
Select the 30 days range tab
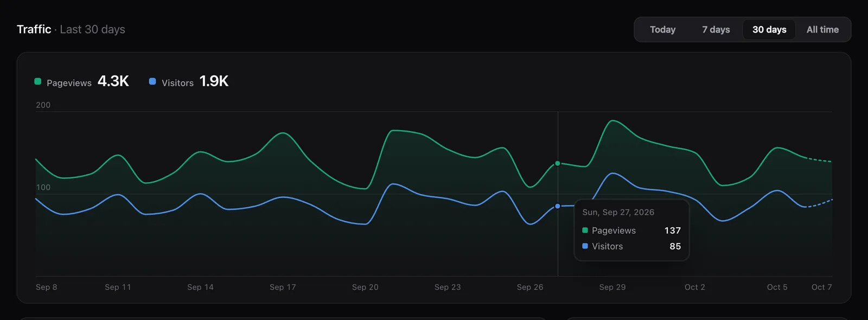click(x=769, y=29)
